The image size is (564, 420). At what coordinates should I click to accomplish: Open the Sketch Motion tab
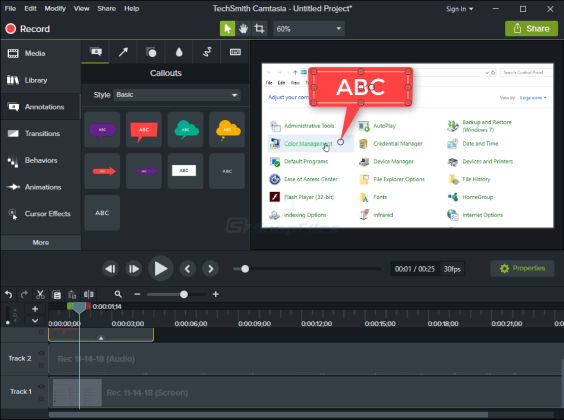tap(207, 52)
